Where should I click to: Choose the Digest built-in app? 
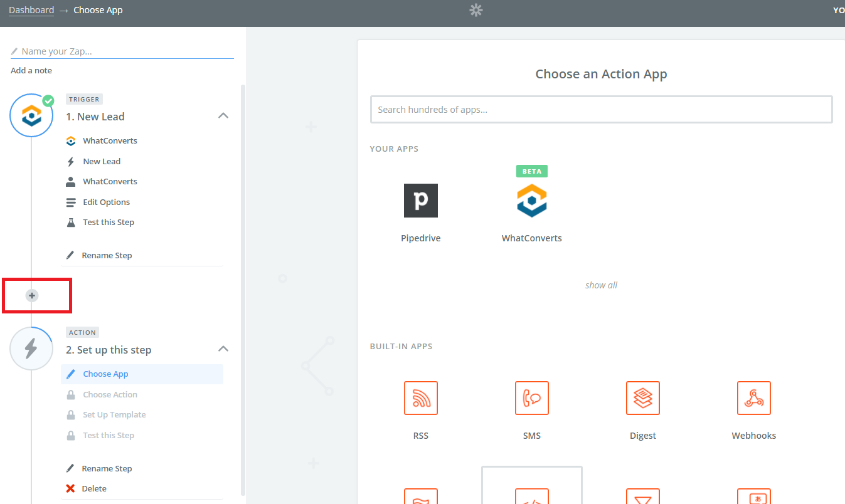coord(642,397)
